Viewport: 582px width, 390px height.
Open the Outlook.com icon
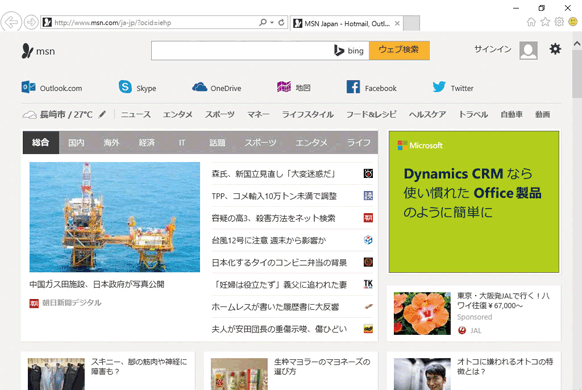[29, 87]
